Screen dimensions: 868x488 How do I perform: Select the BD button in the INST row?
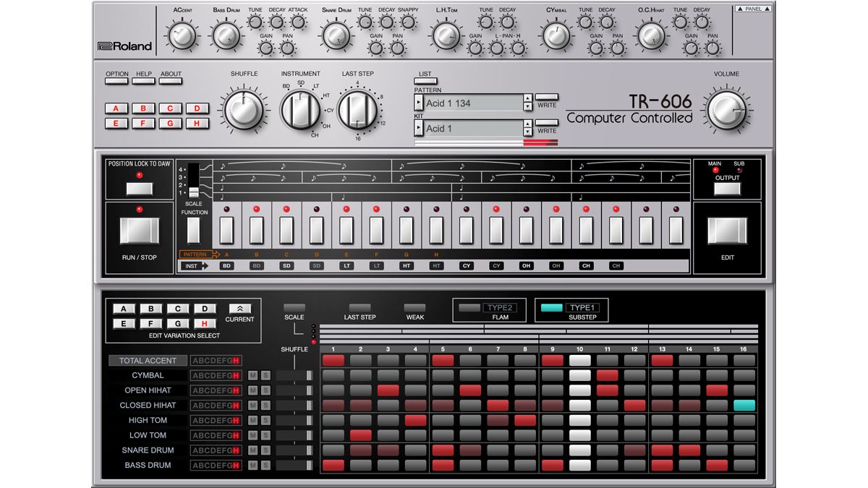(x=226, y=266)
